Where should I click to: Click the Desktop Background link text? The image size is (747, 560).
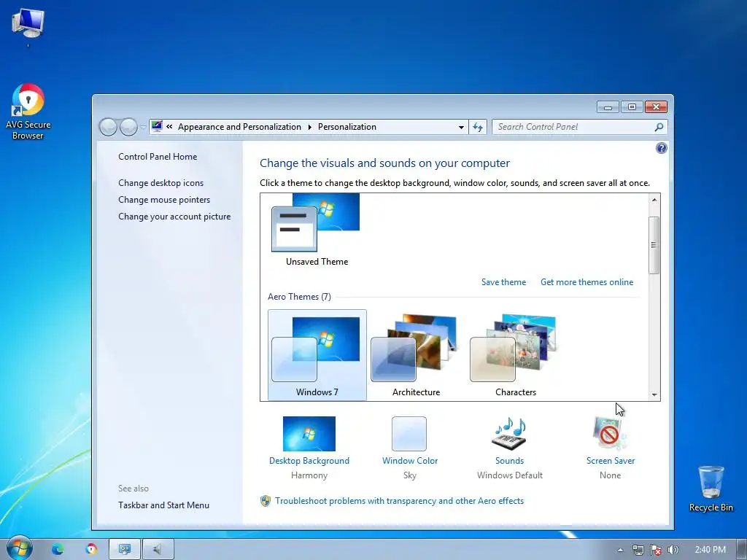309,461
